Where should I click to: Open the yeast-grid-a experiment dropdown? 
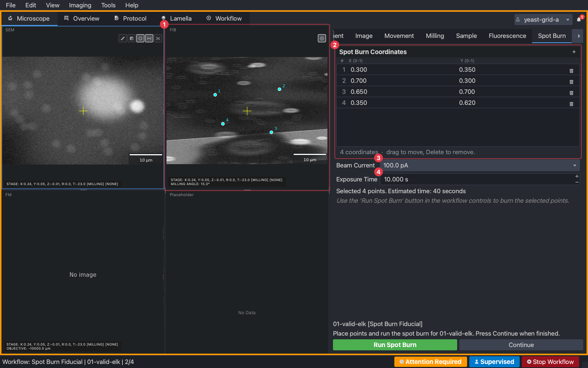543,20
